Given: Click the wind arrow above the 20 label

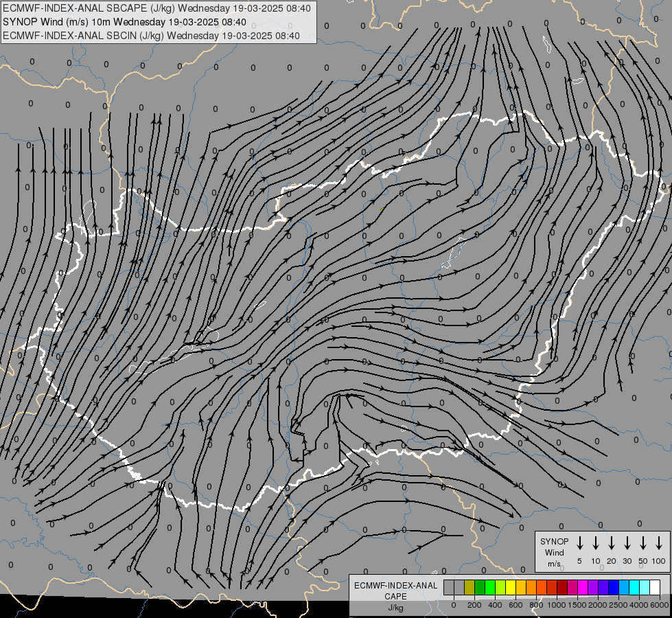Looking at the screenshot, I should 612,543.
